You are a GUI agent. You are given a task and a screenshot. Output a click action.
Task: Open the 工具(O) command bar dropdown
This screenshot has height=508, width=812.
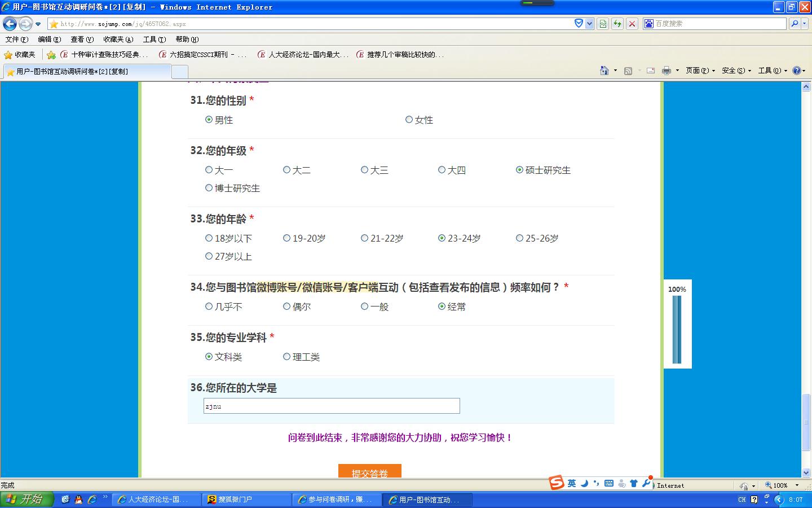pos(773,71)
